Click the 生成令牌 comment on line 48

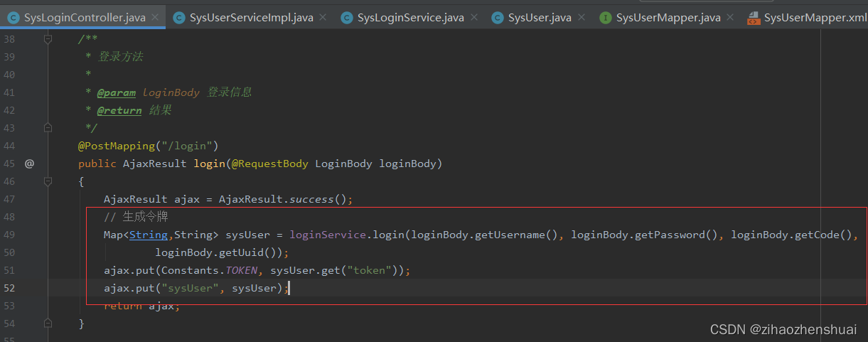[136, 217]
